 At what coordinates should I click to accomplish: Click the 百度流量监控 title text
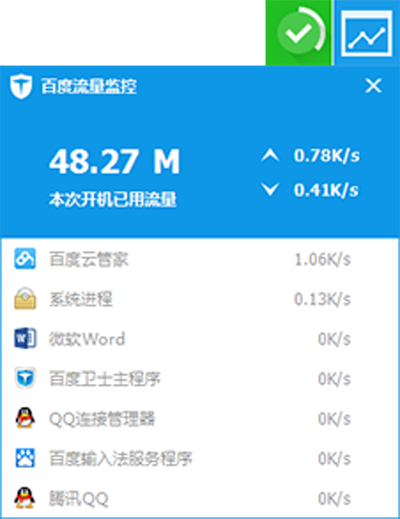pyautogui.click(x=89, y=86)
